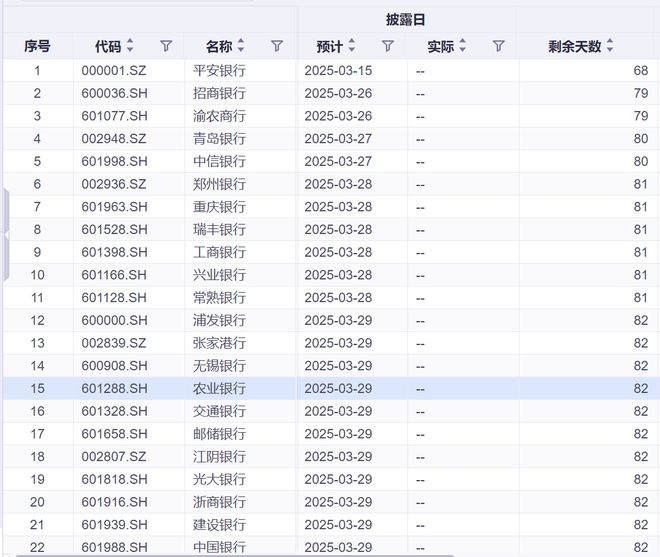Sort by 预计 disclosure date arrows
Viewport: 660px width, 557px height.
pyautogui.click(x=352, y=45)
